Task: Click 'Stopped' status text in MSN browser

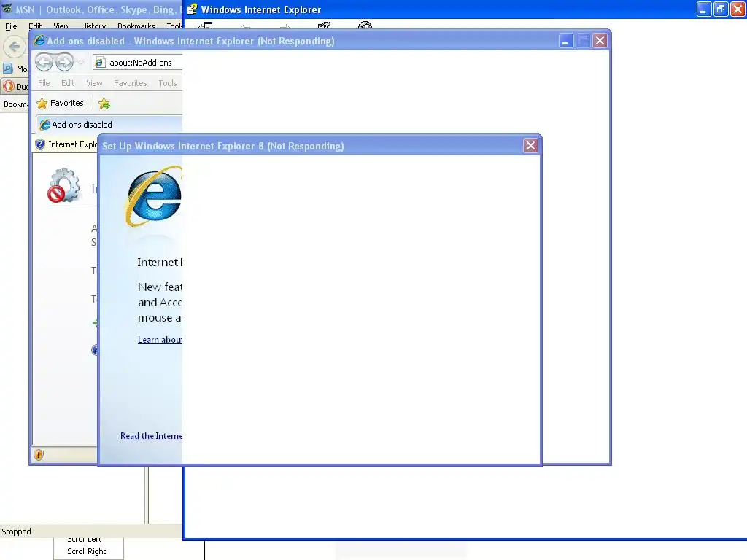Action: coord(16,532)
